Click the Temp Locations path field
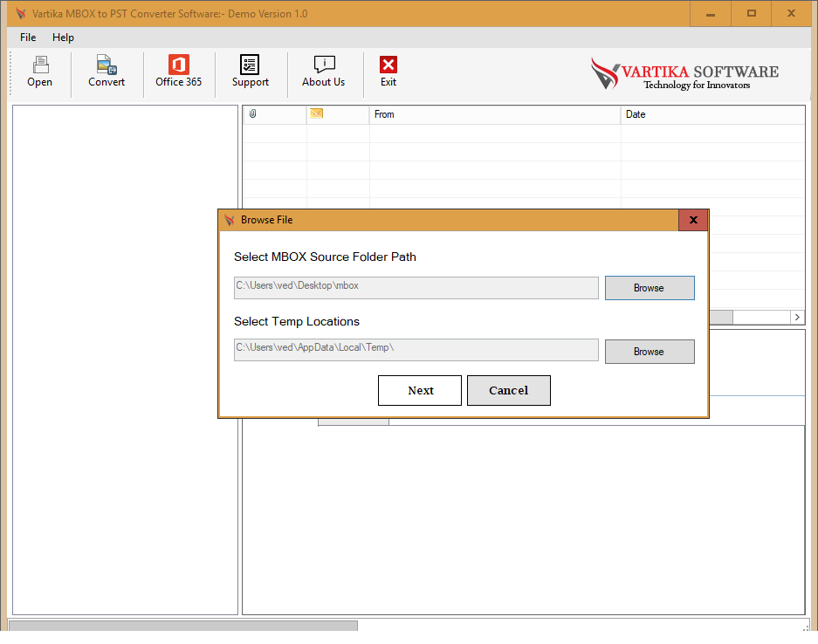The image size is (818, 644). [x=416, y=350]
